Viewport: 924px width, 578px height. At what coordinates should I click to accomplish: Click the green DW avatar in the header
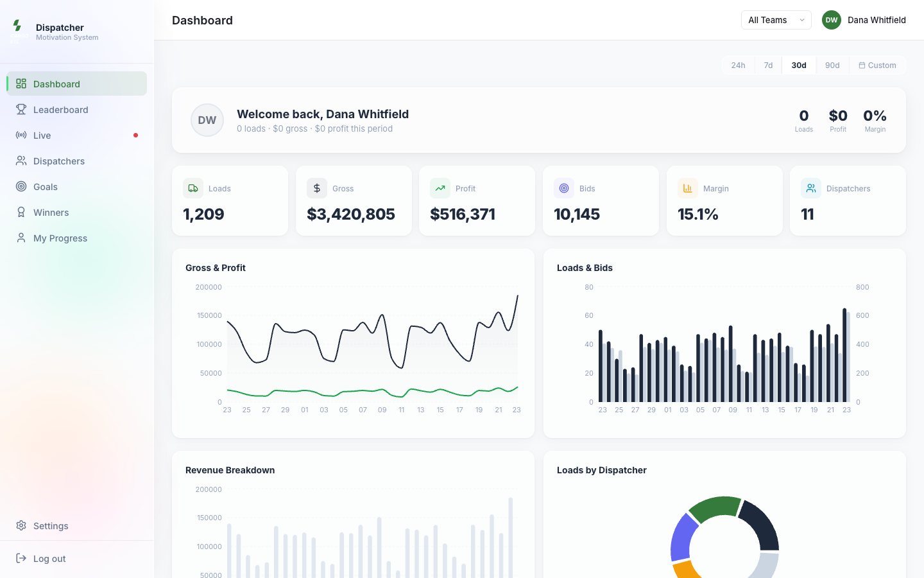click(832, 20)
